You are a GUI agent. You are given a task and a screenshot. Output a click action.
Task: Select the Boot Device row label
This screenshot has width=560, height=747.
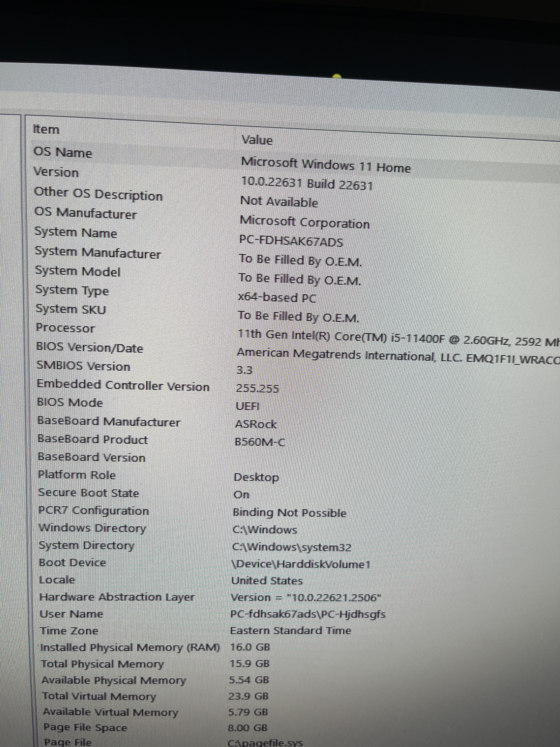click(73, 562)
